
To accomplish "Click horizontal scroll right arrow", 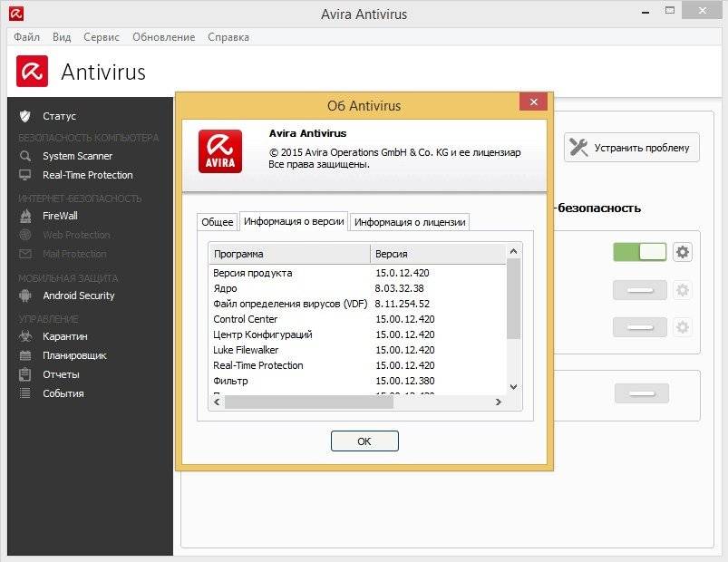I will 499,402.
